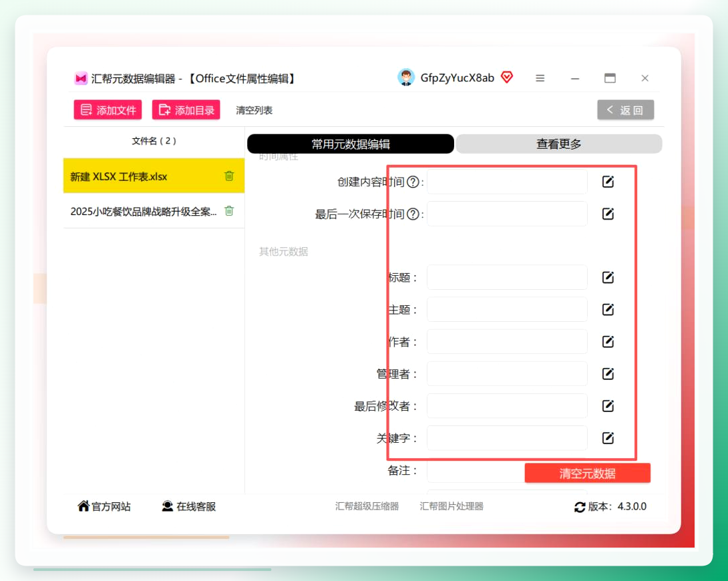The height and width of the screenshot is (581, 728).
Task: Click 清空列表 to clear list
Action: [x=254, y=110]
